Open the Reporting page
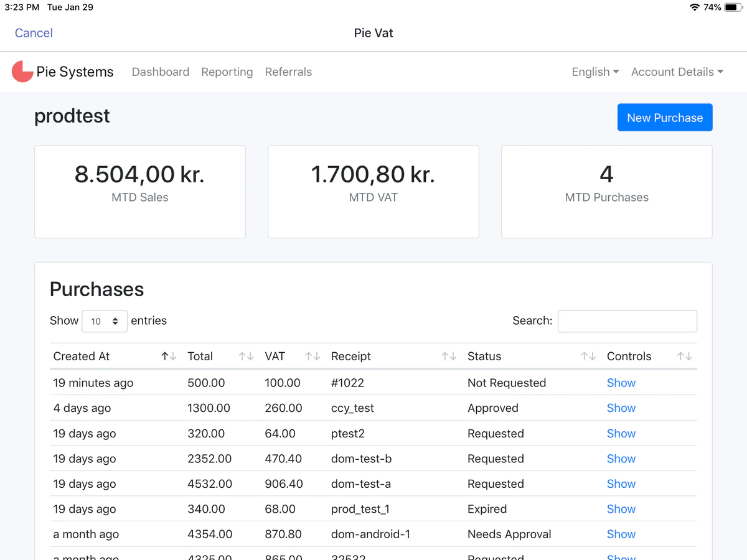Image resolution: width=747 pixels, height=560 pixels. tap(227, 72)
